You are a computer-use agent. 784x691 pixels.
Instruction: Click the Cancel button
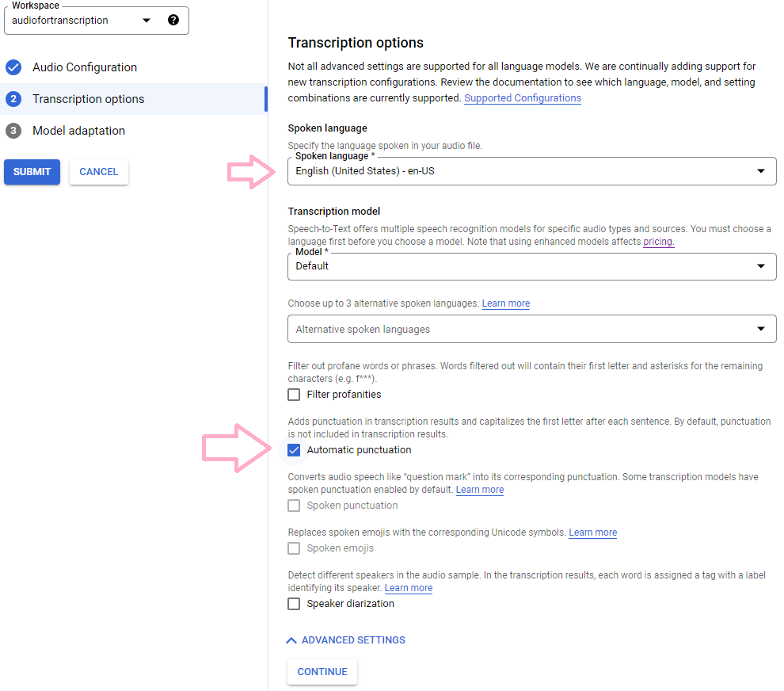pyautogui.click(x=99, y=172)
